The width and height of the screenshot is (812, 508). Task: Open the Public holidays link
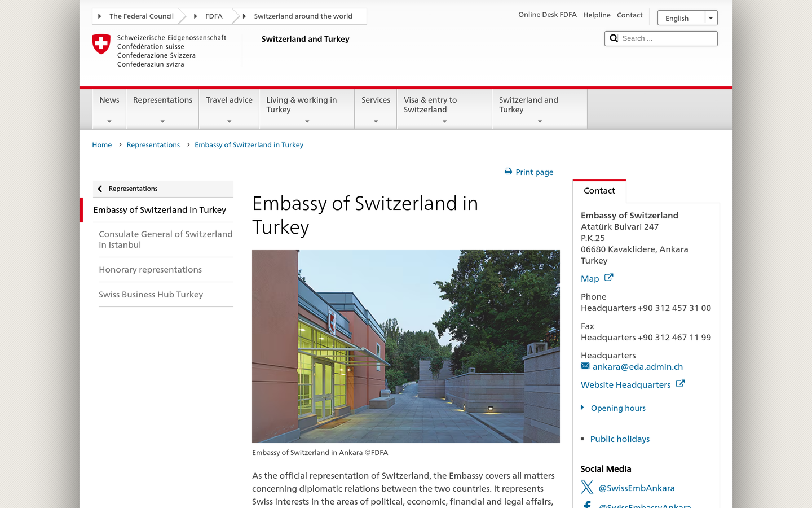point(620,439)
